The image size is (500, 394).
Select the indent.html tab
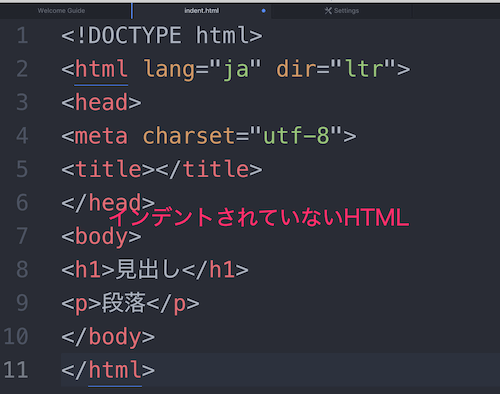click(x=202, y=11)
